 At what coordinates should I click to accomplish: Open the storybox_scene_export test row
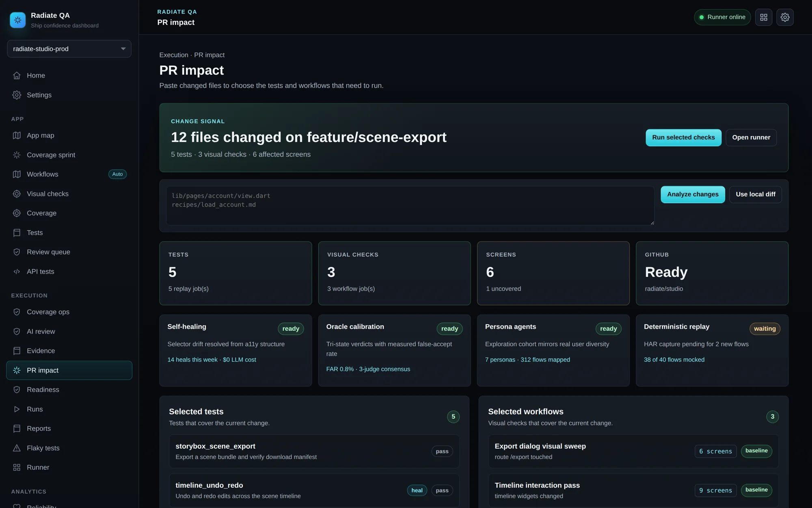click(314, 451)
